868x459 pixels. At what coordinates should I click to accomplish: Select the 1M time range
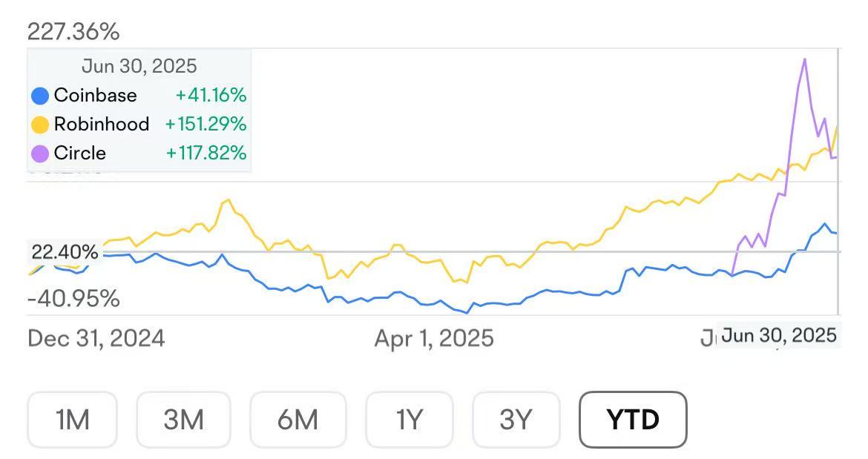pos(72,420)
